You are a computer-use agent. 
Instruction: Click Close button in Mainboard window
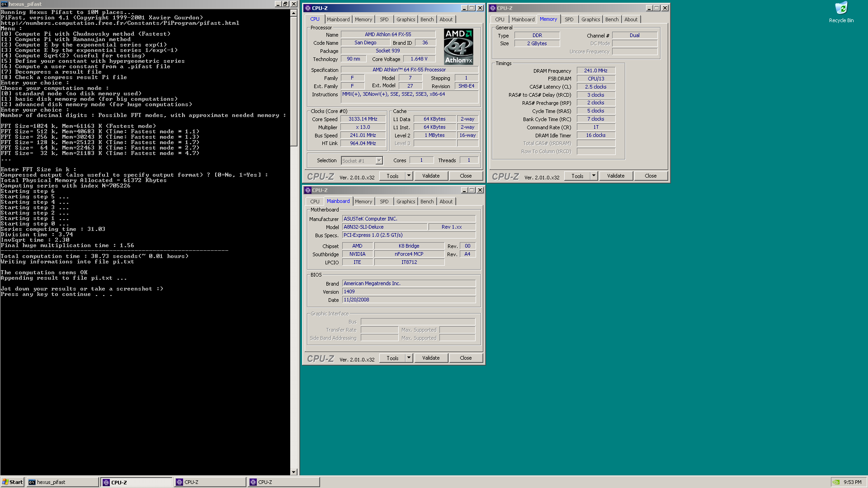tap(466, 358)
